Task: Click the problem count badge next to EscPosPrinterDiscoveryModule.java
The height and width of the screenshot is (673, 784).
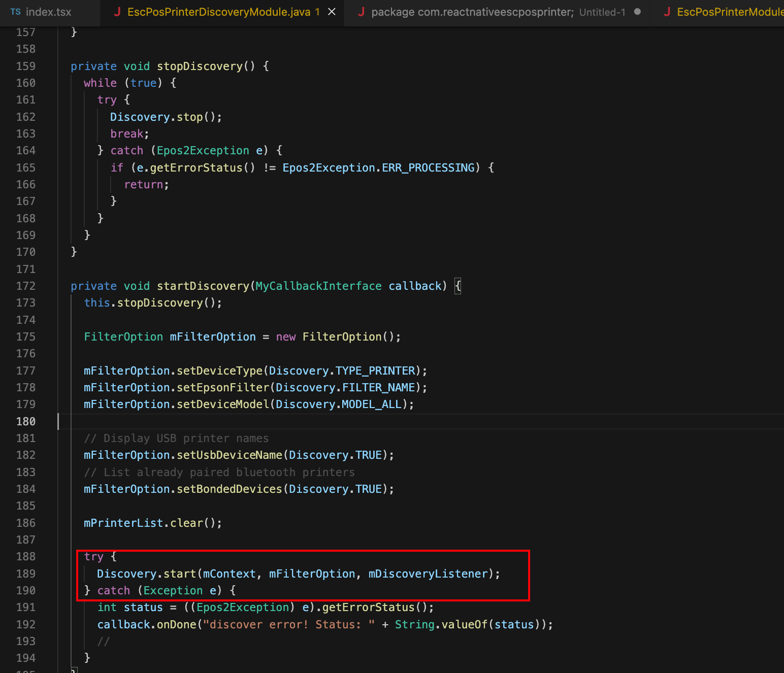Action: [316, 11]
